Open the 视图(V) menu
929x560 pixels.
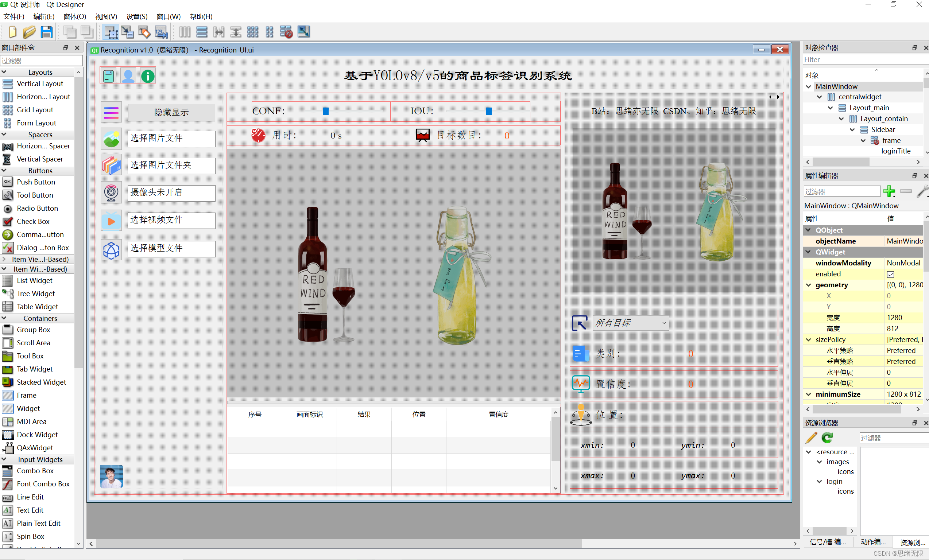[x=106, y=16]
